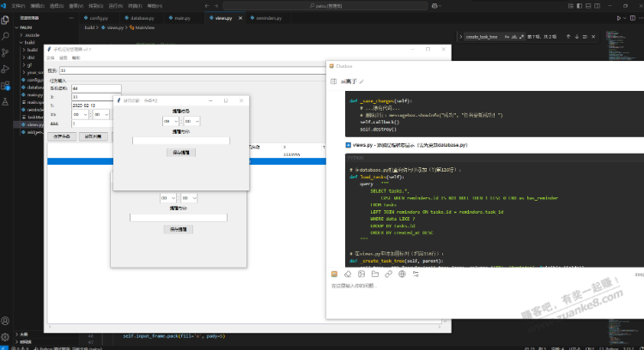Image resolution: width=644 pixels, height=350 pixels.
Task: Expand the dist folder in Explorer
Action: pos(31,57)
